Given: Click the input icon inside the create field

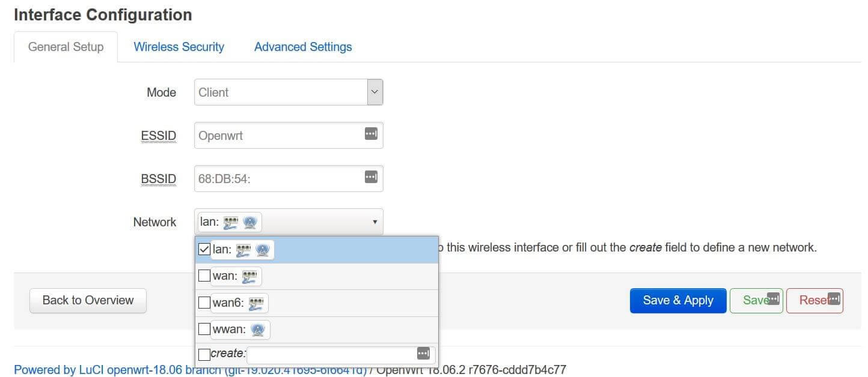Looking at the screenshot, I should (x=423, y=354).
